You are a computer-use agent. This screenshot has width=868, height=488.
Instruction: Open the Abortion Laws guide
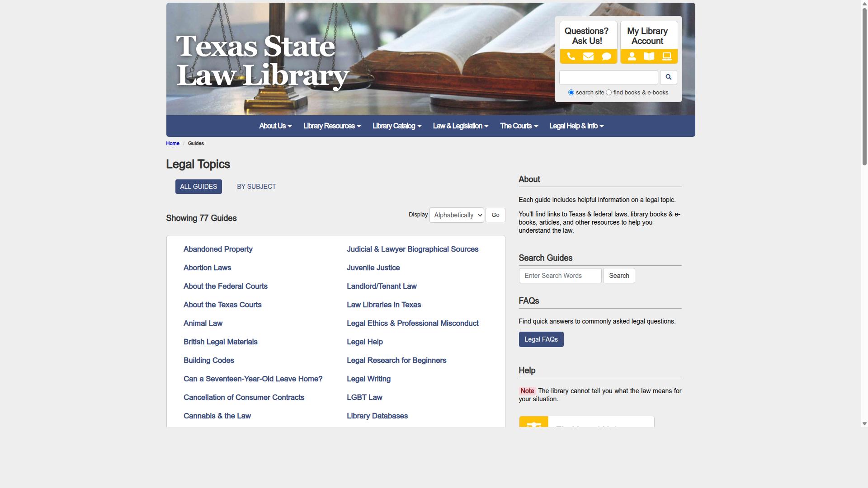pyautogui.click(x=207, y=268)
